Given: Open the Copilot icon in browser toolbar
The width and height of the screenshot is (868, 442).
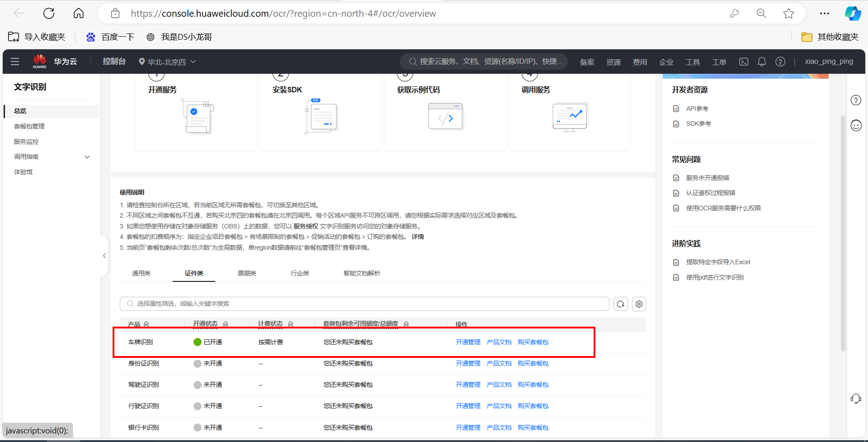Looking at the screenshot, I should (x=854, y=13).
